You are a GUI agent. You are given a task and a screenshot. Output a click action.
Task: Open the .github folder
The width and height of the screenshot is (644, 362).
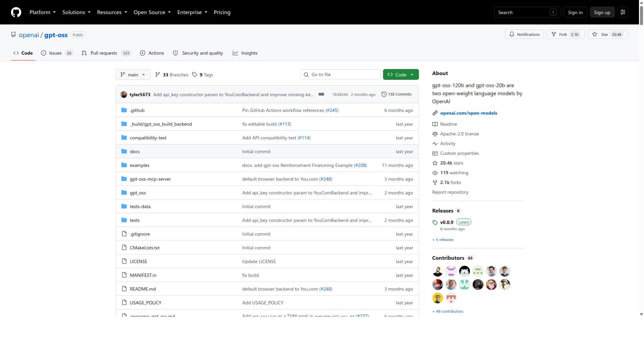point(137,110)
